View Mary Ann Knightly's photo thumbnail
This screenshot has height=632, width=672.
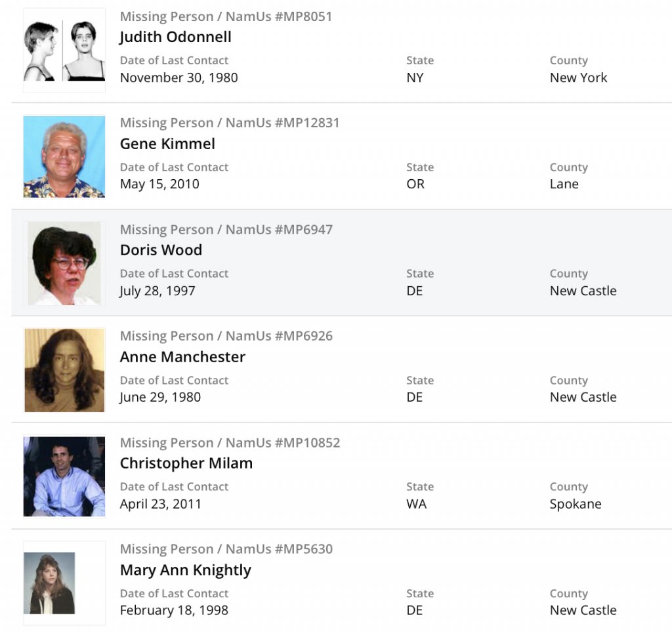pyautogui.click(x=50, y=583)
